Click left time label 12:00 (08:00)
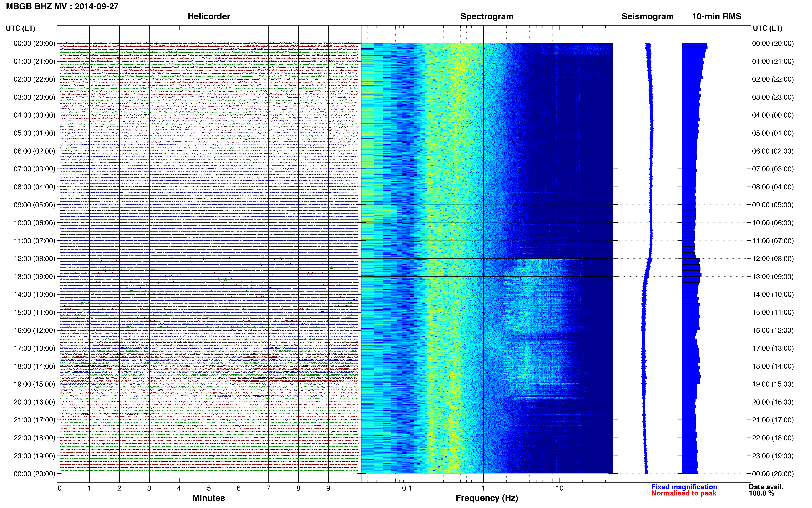This screenshot has height=508, width=812. 34,259
